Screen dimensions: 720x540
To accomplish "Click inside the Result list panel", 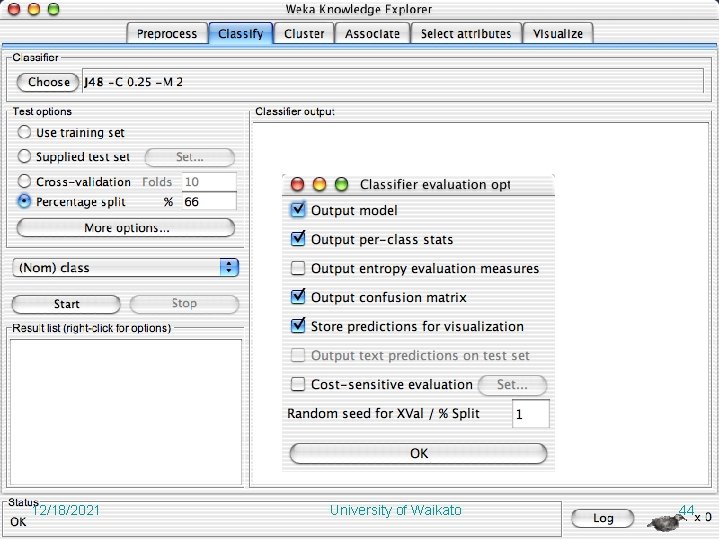I will 126,412.
